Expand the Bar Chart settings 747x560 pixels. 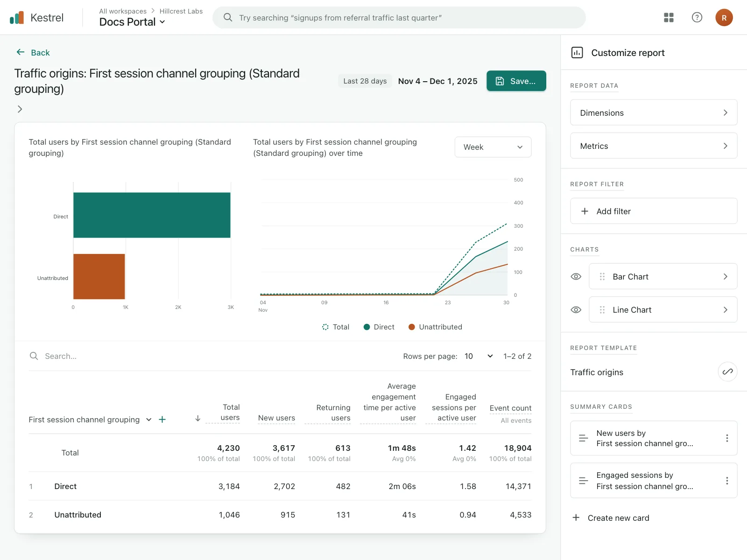click(663, 276)
